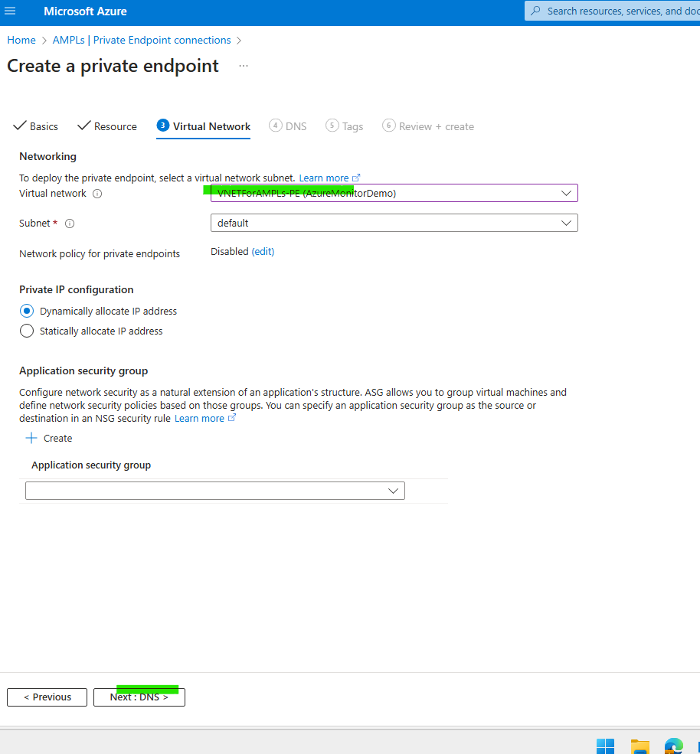The height and width of the screenshot is (754, 700).
Task: Open the ellipsis menu beside page title
Action: coord(244,67)
